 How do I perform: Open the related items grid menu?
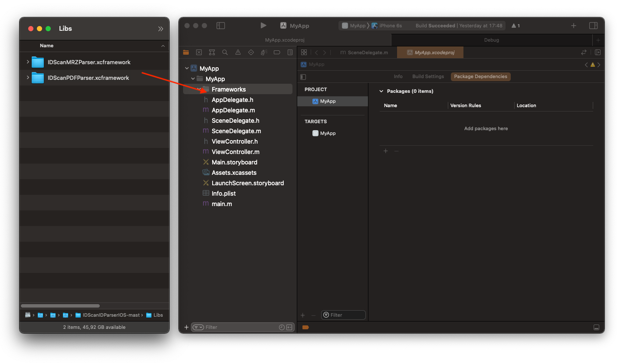click(x=304, y=52)
